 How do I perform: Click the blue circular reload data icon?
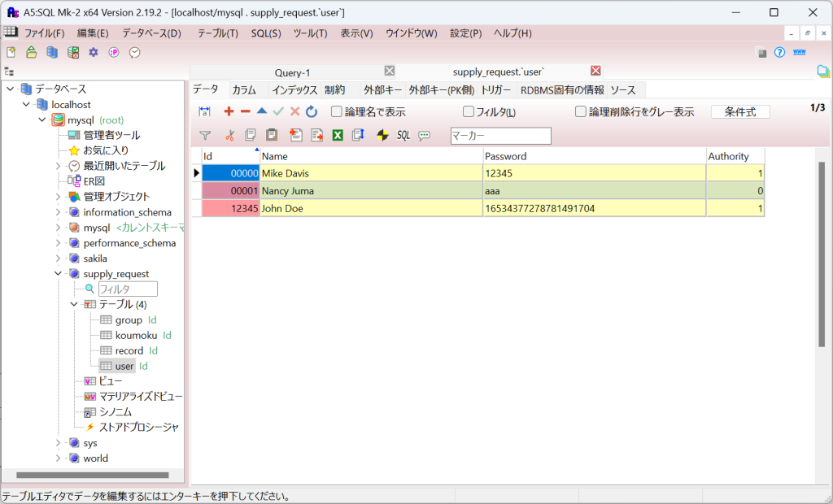coord(312,112)
